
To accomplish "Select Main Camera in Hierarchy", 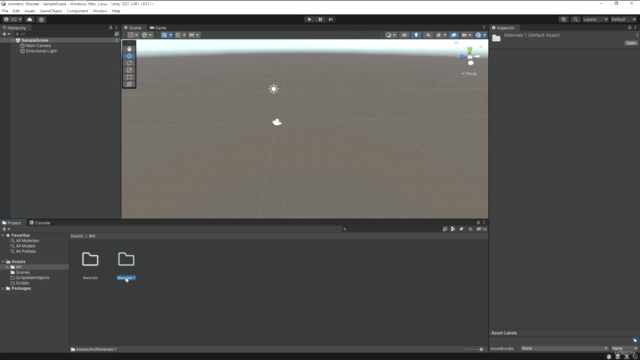I will (x=38, y=46).
